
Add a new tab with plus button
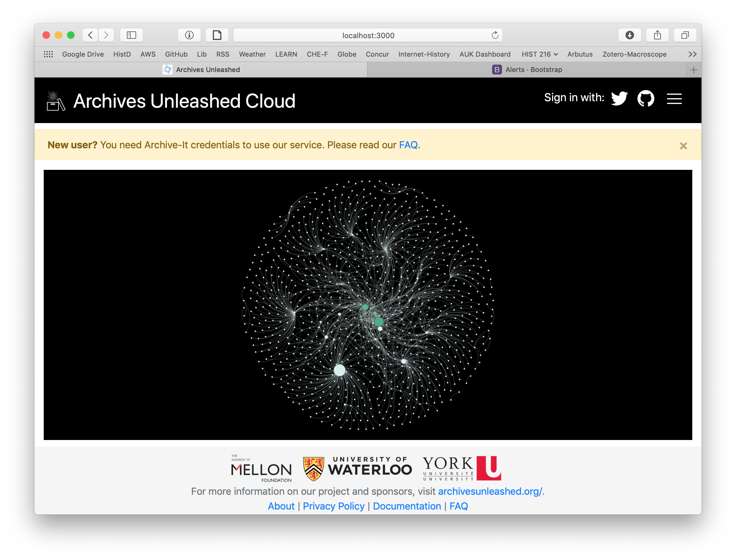[694, 70]
